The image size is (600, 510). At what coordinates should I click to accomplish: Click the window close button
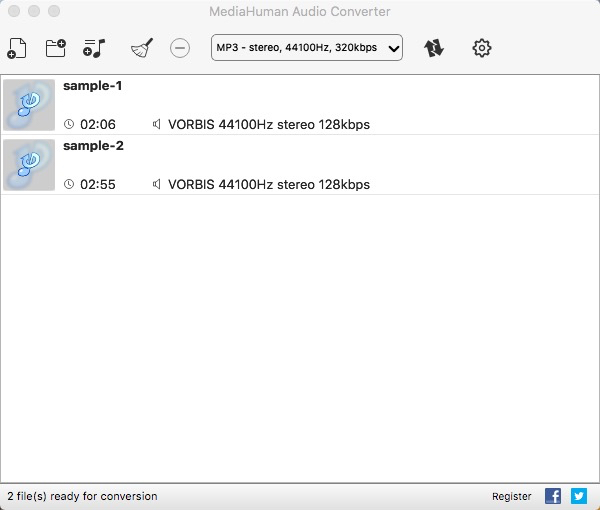click(x=14, y=11)
